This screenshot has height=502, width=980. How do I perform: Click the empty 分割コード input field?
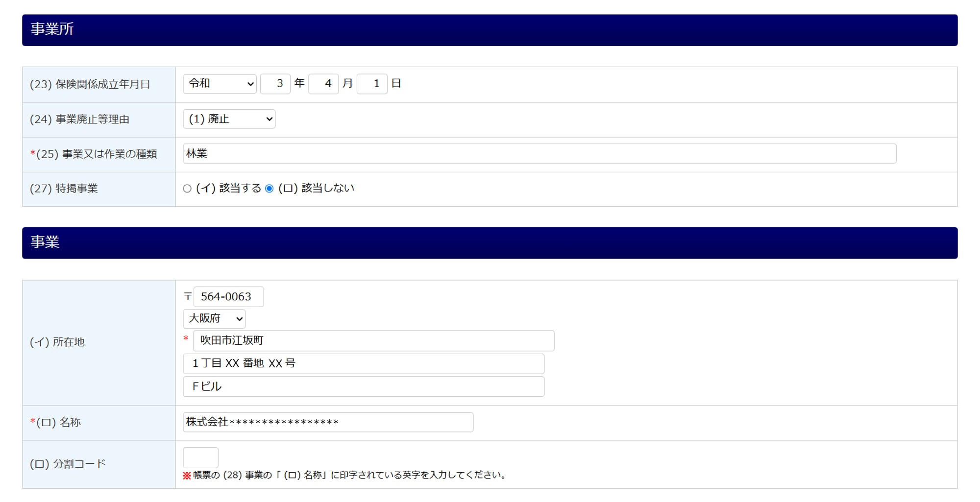coord(200,457)
